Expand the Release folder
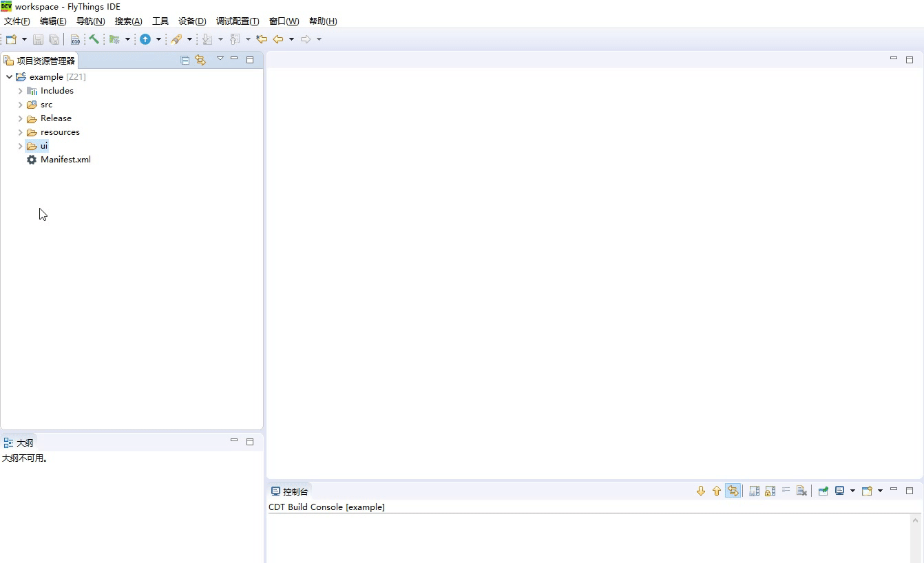 tap(20, 118)
